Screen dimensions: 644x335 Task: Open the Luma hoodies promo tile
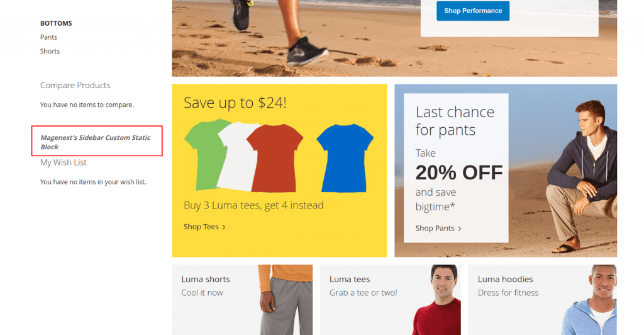[543, 300]
